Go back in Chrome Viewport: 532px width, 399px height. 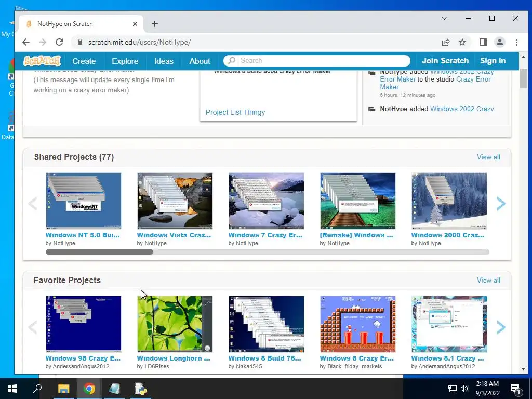[26, 42]
